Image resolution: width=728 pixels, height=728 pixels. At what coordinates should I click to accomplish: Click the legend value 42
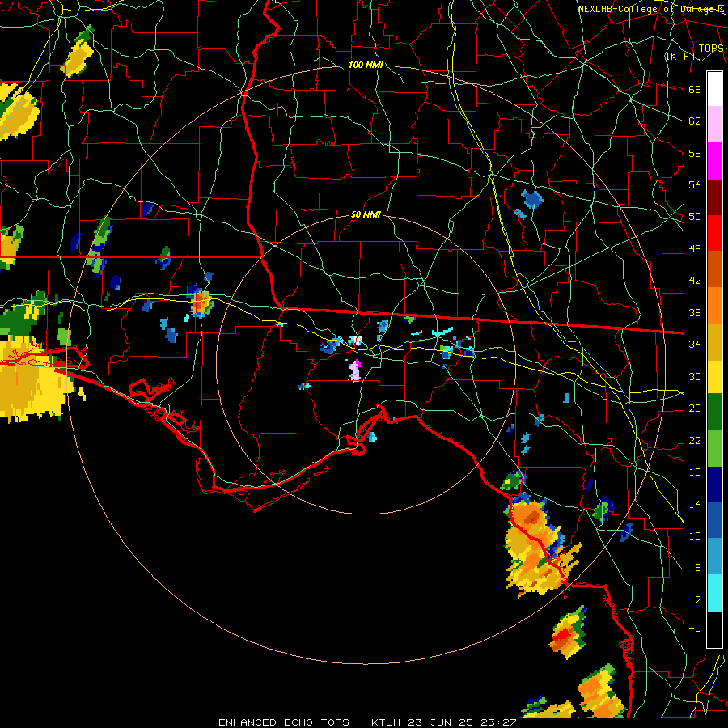[695, 281]
